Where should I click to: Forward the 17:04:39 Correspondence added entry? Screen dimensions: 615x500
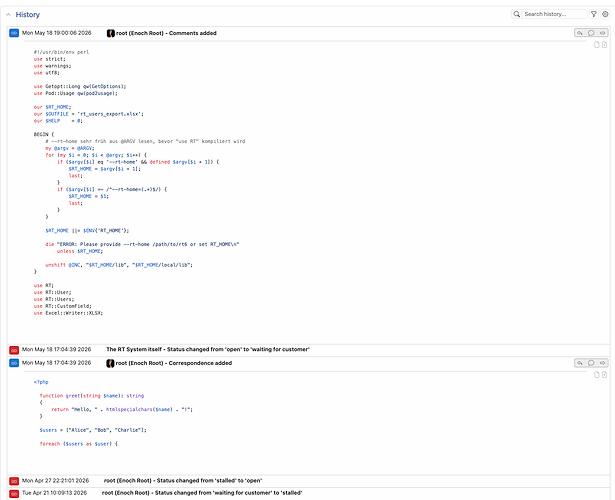602,363
